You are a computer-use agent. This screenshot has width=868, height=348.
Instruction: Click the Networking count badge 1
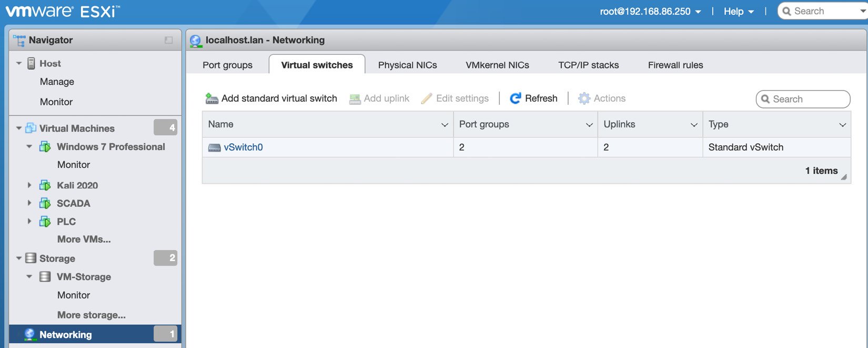(x=165, y=334)
